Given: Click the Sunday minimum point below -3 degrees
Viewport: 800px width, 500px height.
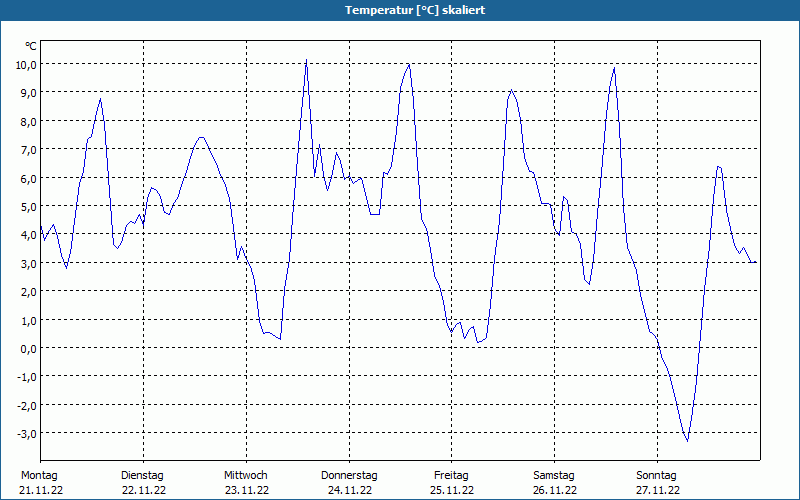Looking at the screenshot, I should pyautogui.click(x=687, y=440).
